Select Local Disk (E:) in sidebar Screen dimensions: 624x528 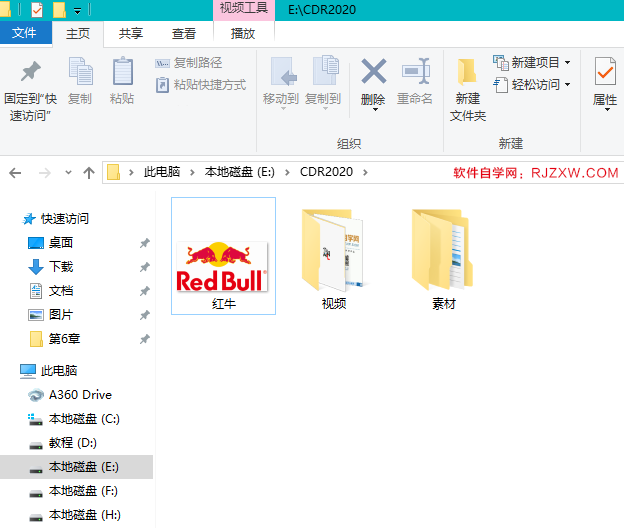tap(76, 467)
